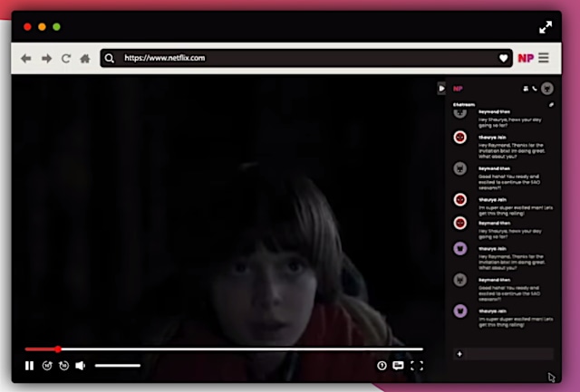580x392 pixels.
Task: Bookmark page with the heart icon
Action: pos(503,58)
